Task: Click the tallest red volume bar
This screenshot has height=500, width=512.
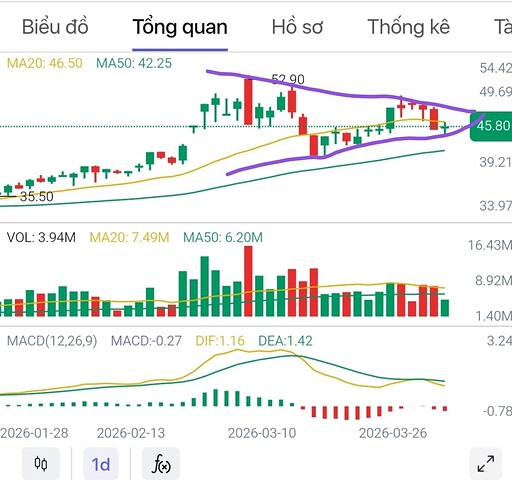Action: (248, 281)
